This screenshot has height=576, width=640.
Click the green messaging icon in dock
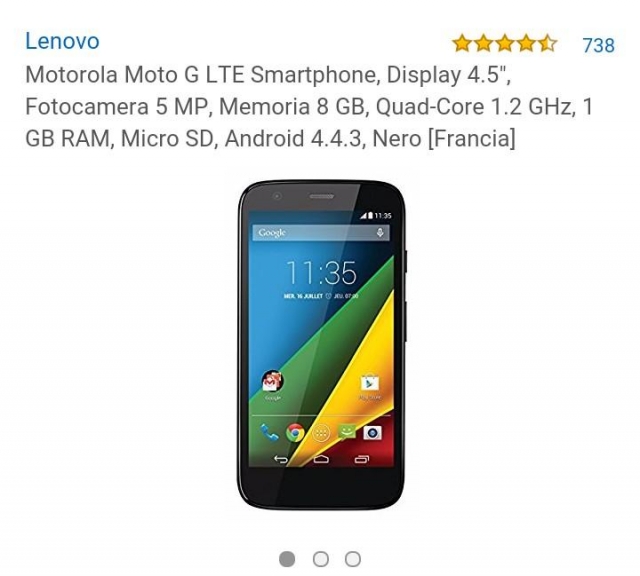tap(347, 432)
